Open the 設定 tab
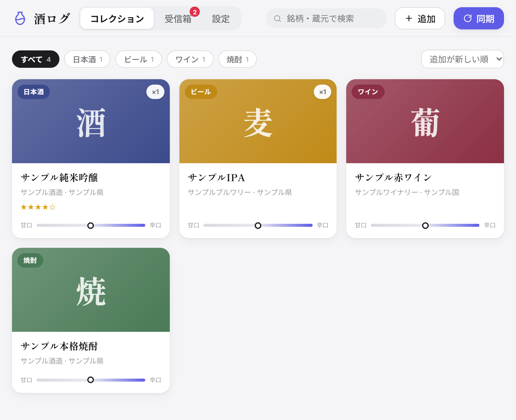516x420 pixels. [x=221, y=19]
